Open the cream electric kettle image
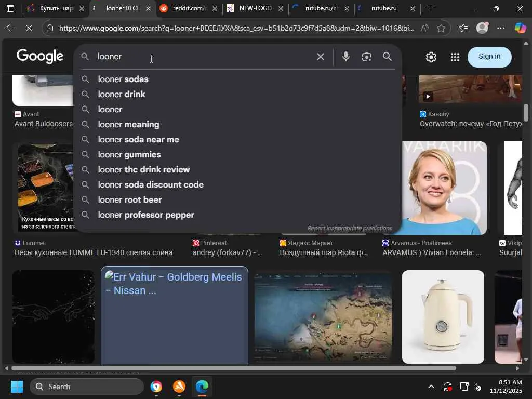The height and width of the screenshot is (399, 532). coord(443,316)
